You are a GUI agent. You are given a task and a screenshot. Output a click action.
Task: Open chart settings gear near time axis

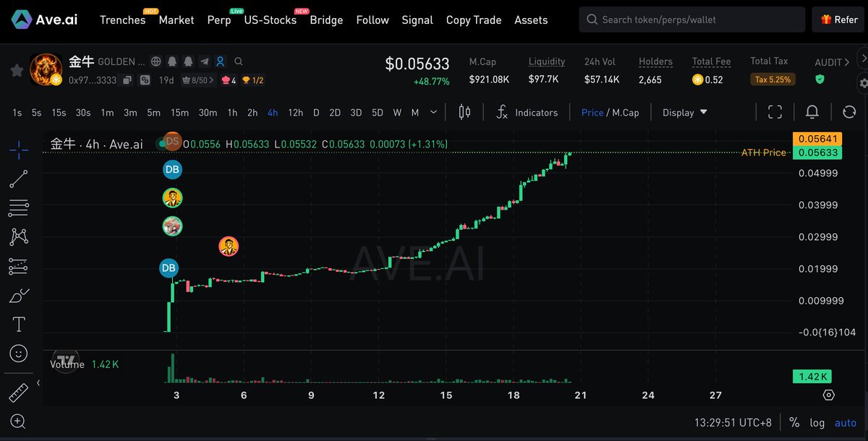[x=829, y=395]
